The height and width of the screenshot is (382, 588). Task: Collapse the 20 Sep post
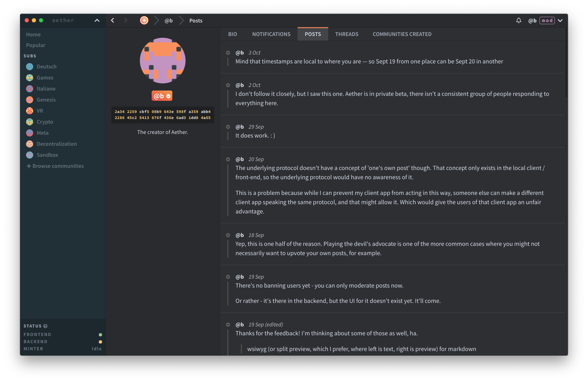(228, 159)
